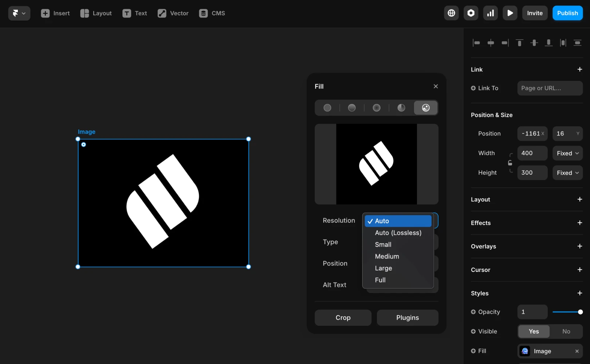Close the Fill popup
Viewport: 590px width, 364px height.
click(x=436, y=86)
